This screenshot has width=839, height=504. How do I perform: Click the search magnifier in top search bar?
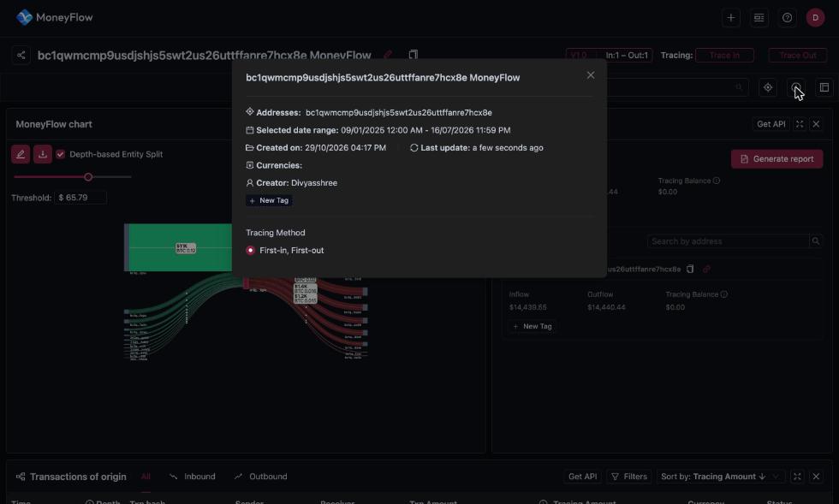[739, 87]
